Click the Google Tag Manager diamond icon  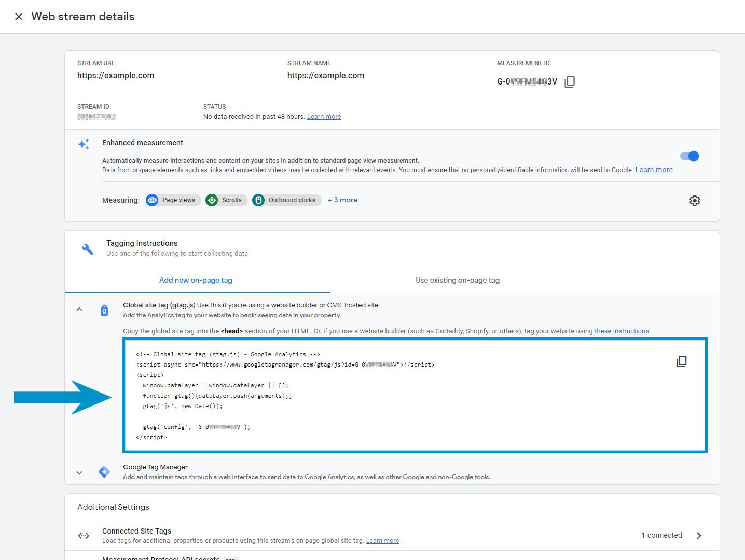[104, 472]
